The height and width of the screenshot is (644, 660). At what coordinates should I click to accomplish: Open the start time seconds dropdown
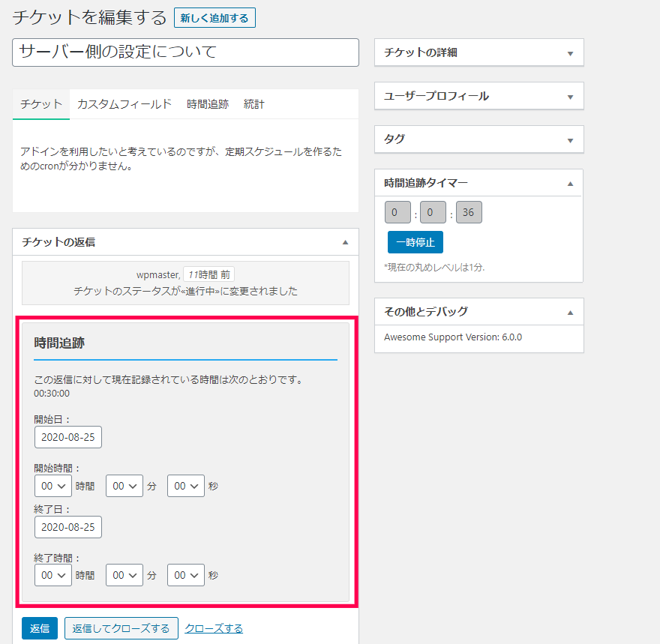point(185,485)
